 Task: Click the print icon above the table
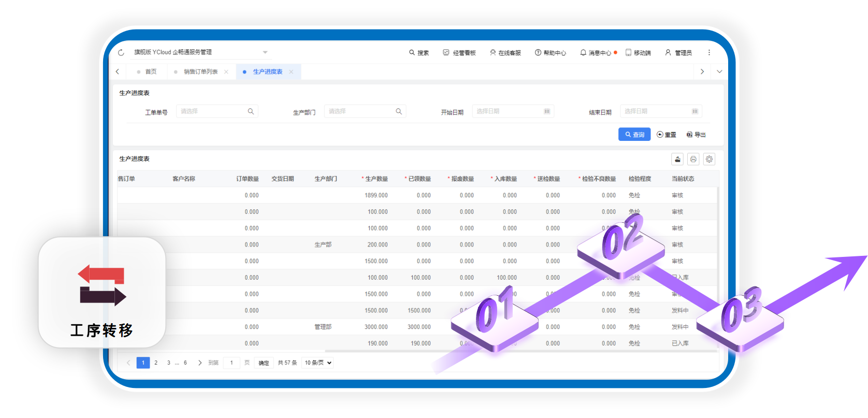(693, 159)
